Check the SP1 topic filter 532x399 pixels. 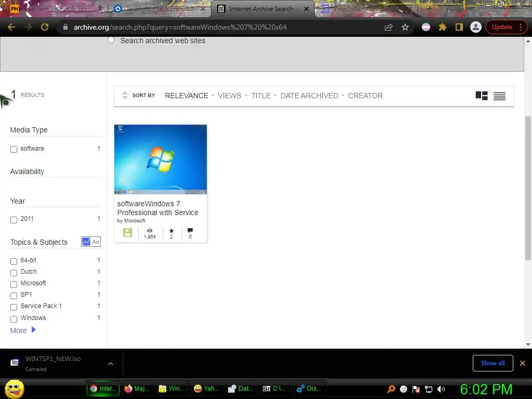14,296
